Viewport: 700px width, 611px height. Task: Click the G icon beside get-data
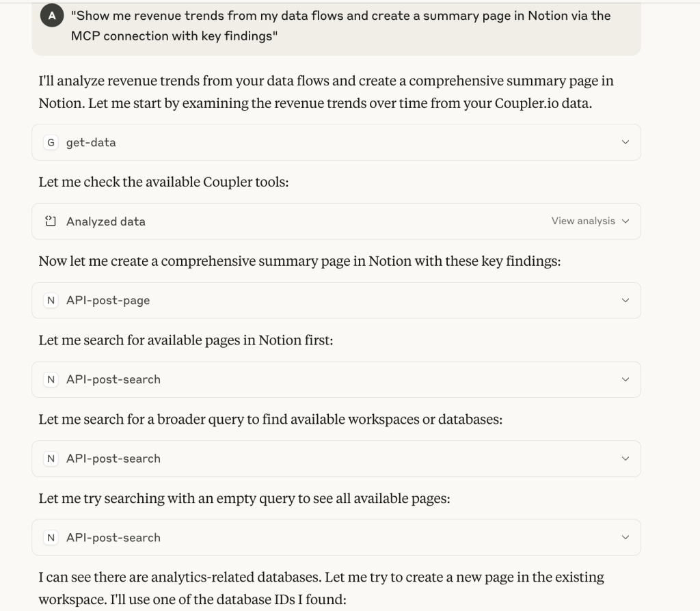pyautogui.click(x=51, y=142)
